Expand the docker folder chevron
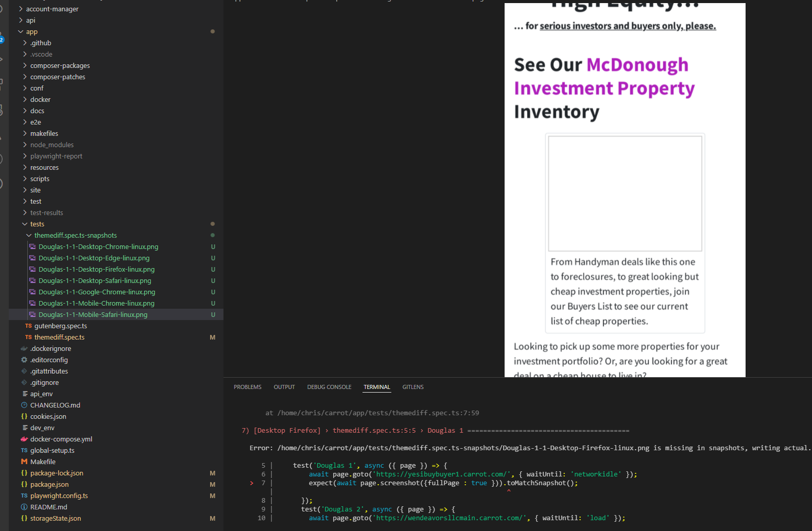The width and height of the screenshot is (812, 531). point(25,99)
